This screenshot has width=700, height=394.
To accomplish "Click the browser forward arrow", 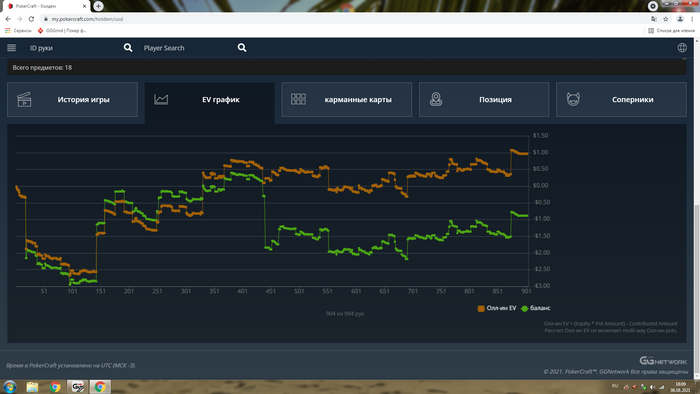I will tap(20, 19).
